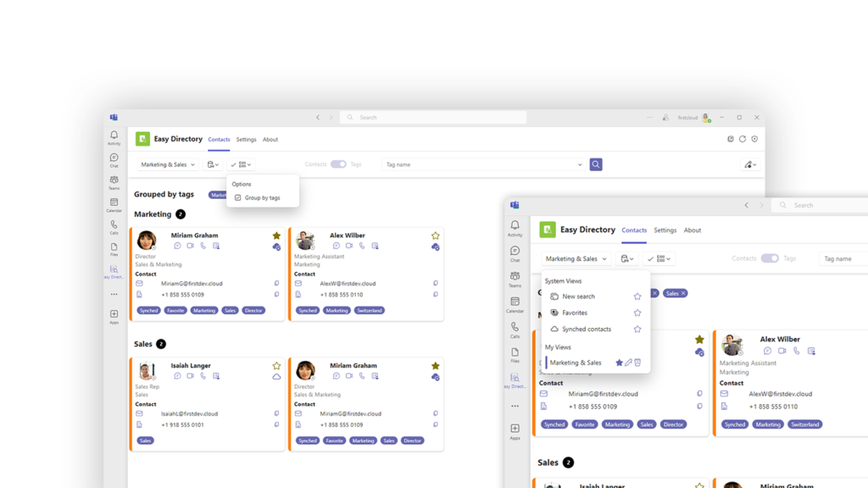Open the edit dropdown at back window toolbar right
This screenshot has height=488, width=868.
point(750,164)
